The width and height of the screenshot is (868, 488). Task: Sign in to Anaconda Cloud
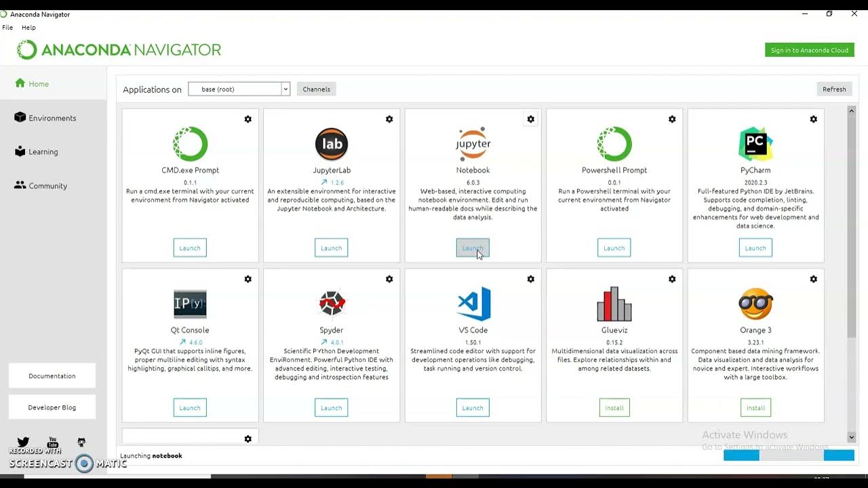pos(810,50)
